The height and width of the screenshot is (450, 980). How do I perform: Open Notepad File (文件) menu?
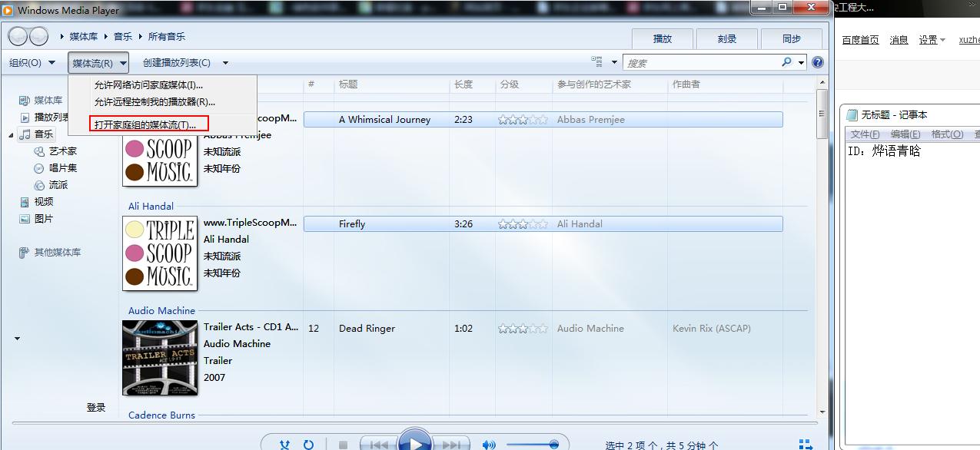865,134
